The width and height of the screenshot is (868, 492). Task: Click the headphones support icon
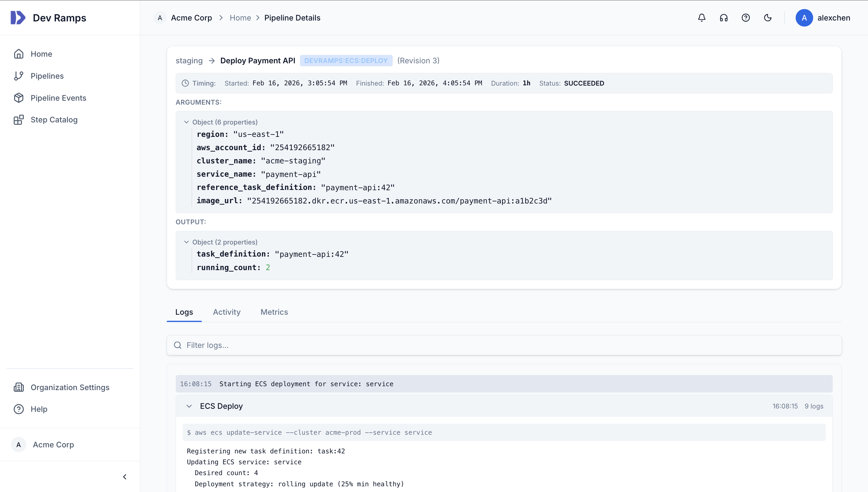coord(723,17)
